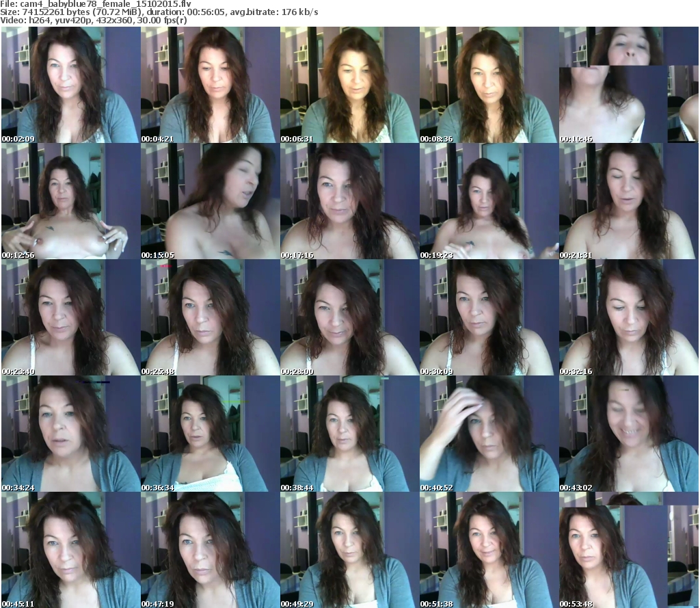Screen dimensions: 700x608
Task: Pick the thumbnail marked 00:06:31
Action: pyautogui.click(x=349, y=85)
